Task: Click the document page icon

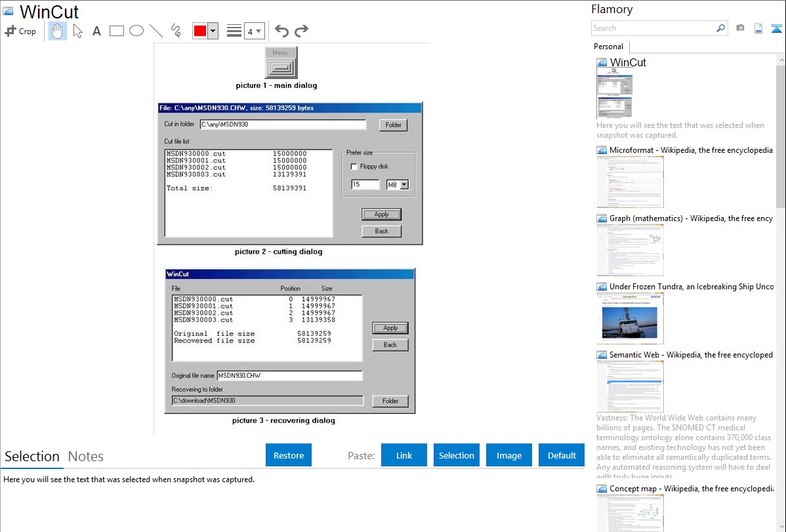Action: pos(758,28)
